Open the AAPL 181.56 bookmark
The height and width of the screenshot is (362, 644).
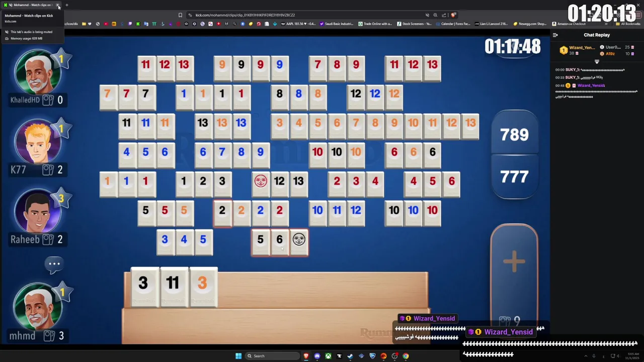pos(298,24)
